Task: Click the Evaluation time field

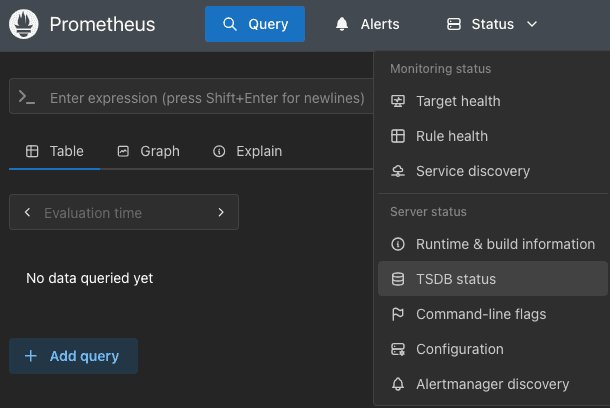Action: click(124, 212)
